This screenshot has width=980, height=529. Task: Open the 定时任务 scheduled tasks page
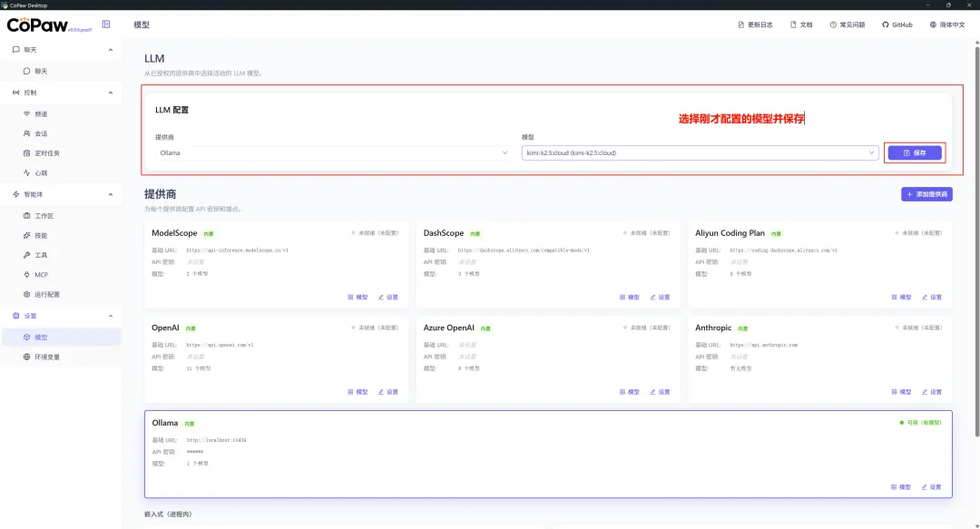(62, 153)
